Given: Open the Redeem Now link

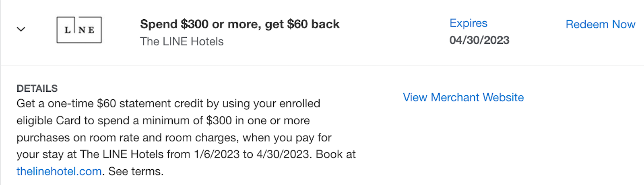Looking at the screenshot, I should coord(600,25).
